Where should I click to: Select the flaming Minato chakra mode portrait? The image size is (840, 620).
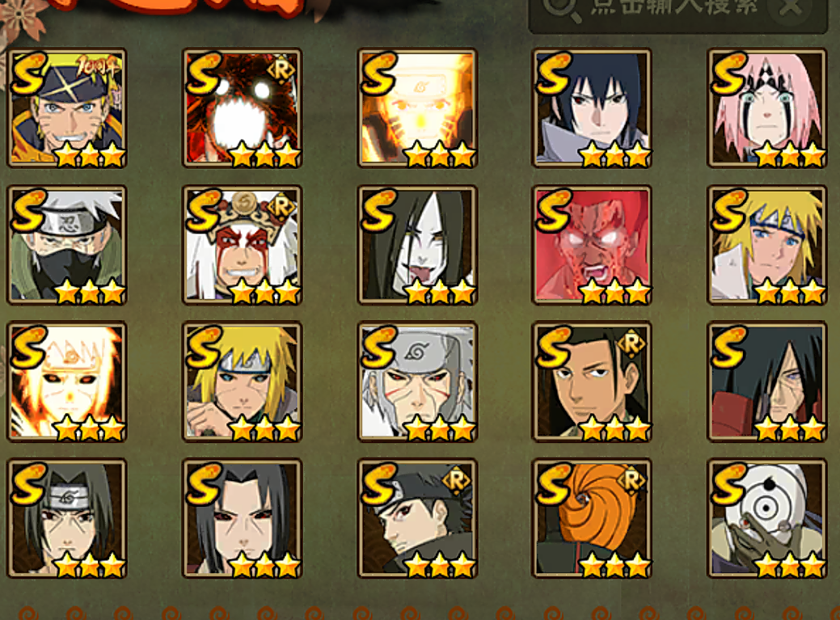point(67,382)
